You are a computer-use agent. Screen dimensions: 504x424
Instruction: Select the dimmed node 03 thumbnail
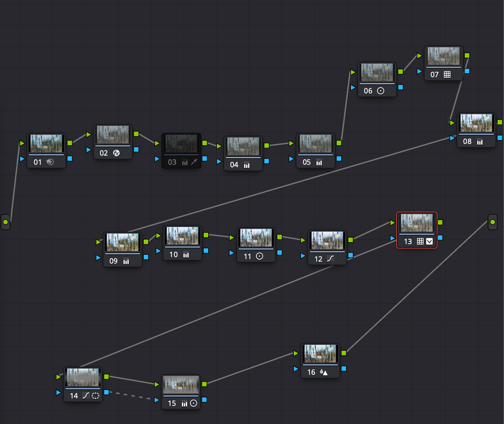click(x=181, y=143)
